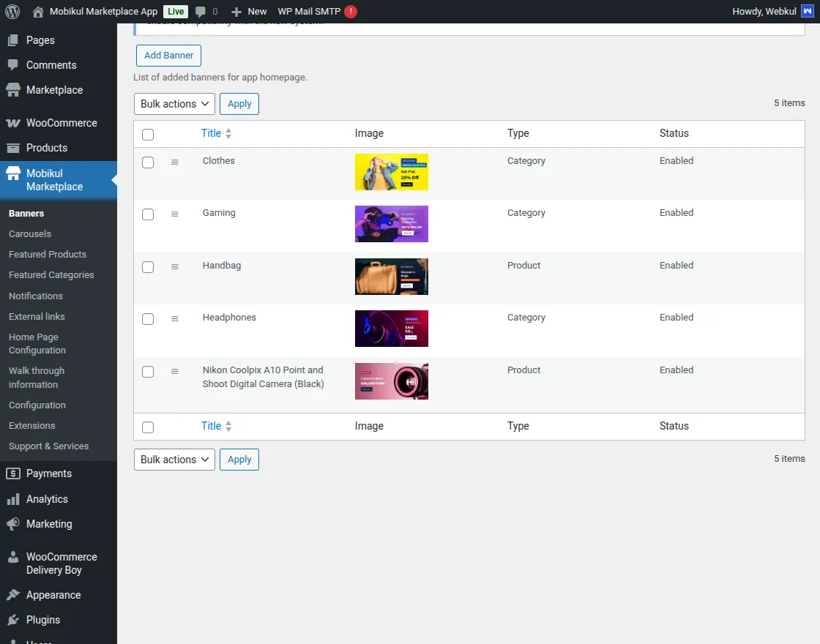Click the Headphones banner thumbnail image
The image size is (820, 644).
point(391,329)
